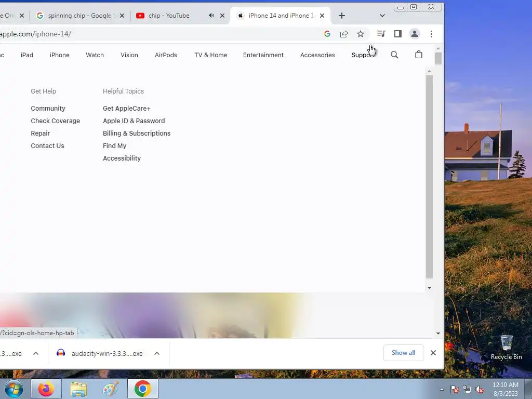Open the Action Center flag tray icon
Viewport: 532px width, 399px height.
[x=455, y=390]
